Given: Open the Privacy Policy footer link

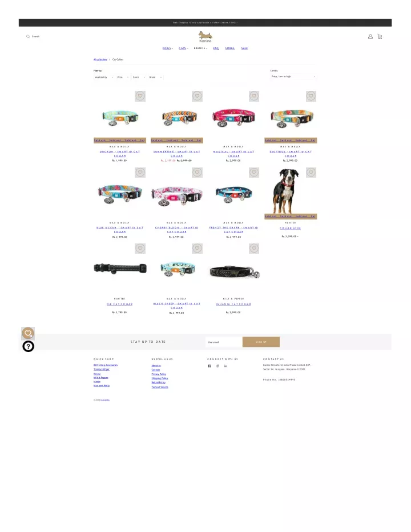Looking at the screenshot, I should pos(159,374).
